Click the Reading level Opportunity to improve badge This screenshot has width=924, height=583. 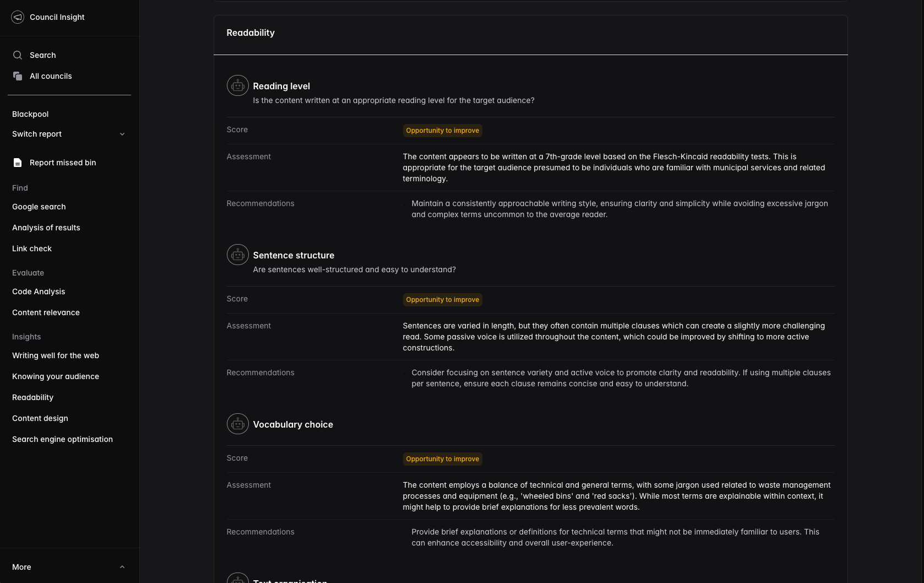click(442, 131)
